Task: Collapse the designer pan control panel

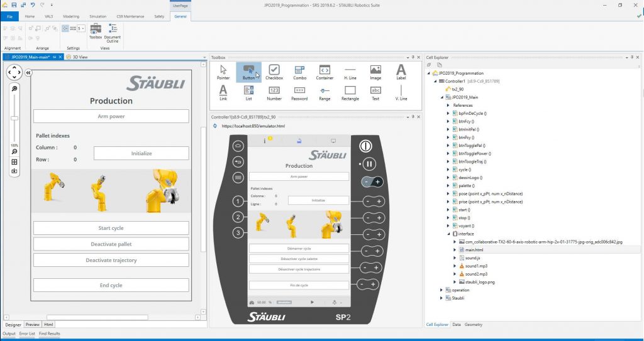Action: tap(28, 73)
